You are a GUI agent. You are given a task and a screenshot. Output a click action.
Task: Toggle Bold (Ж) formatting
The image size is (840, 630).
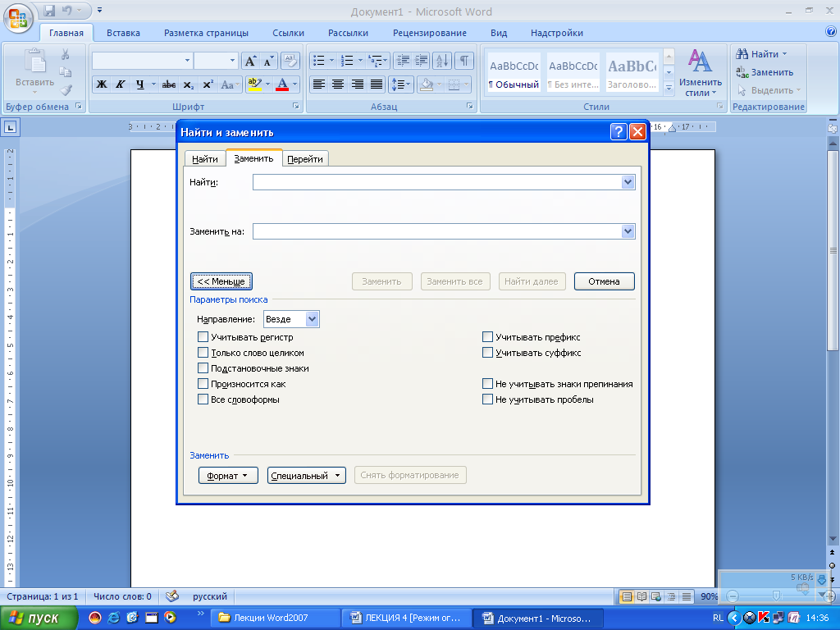pos(101,84)
